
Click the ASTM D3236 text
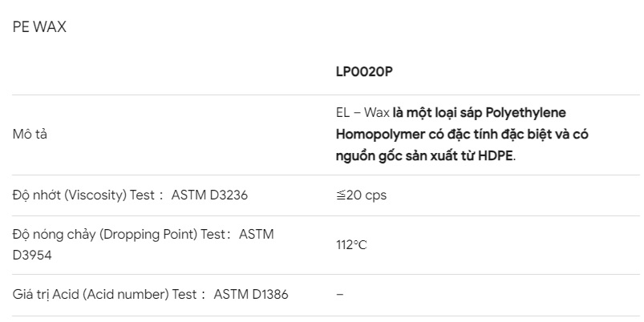pos(209,195)
